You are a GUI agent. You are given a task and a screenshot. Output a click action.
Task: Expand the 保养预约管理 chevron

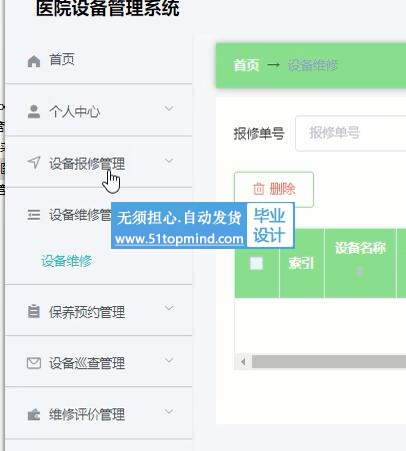[x=169, y=308]
